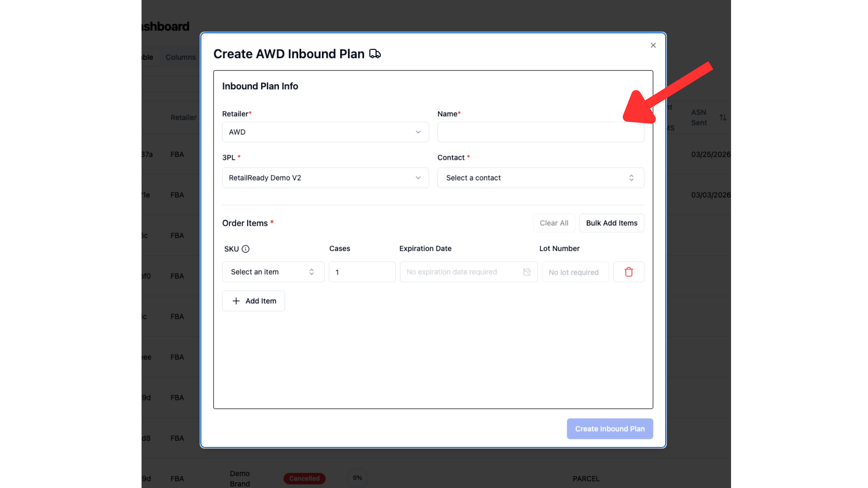Sort by ASN Sent column arrows icon
The image size is (868, 488).
pos(723,117)
